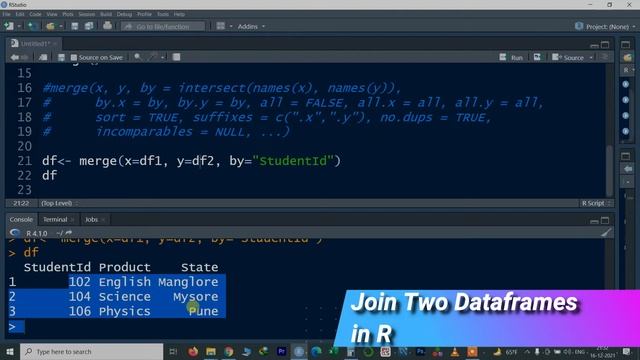Viewport: 640px width, 360px height.
Task: Click the 'Physics' cell in console output
Action: pyautogui.click(x=124, y=311)
